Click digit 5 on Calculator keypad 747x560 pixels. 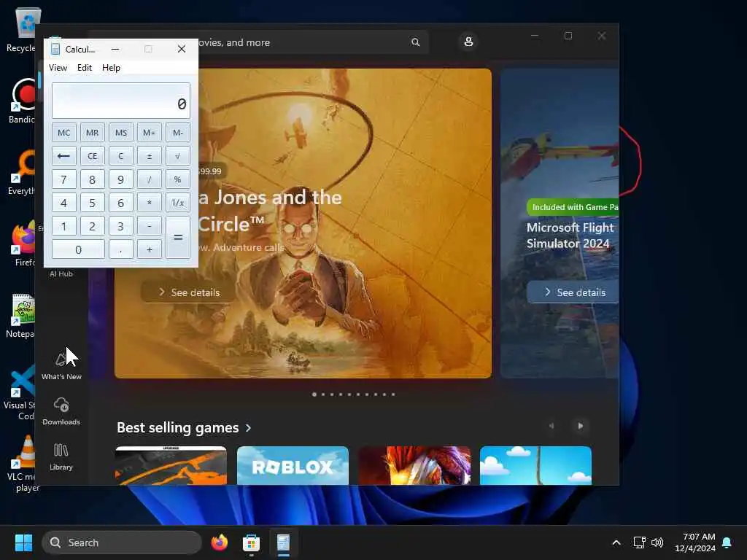point(93,203)
